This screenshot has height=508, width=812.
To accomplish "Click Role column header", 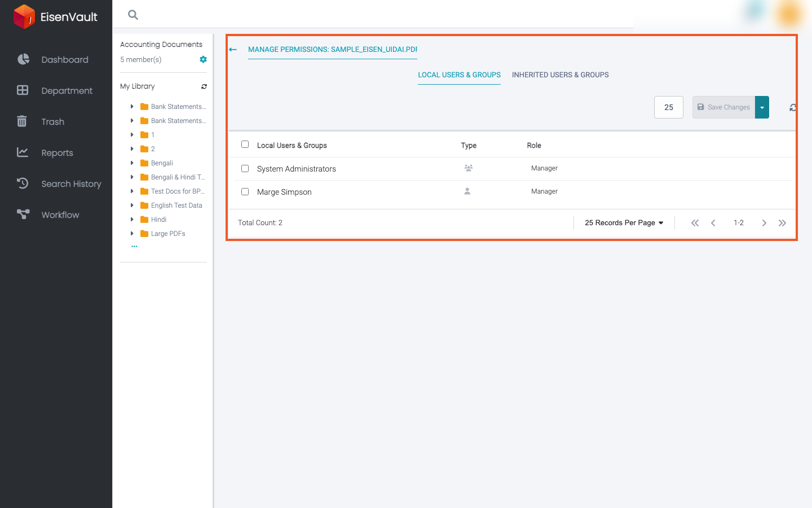I will pos(534,146).
